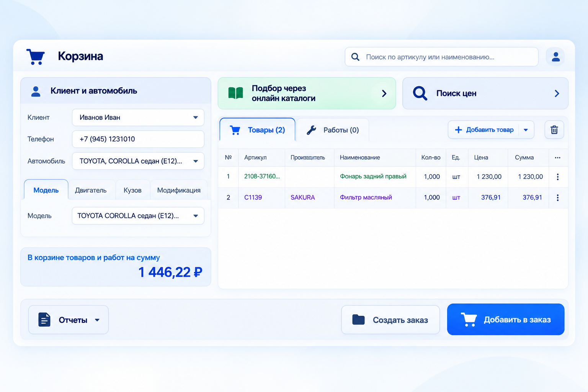
Task: Expand the Автомобиль dropdown with TOYOTA, COROLLA
Action: point(196,161)
